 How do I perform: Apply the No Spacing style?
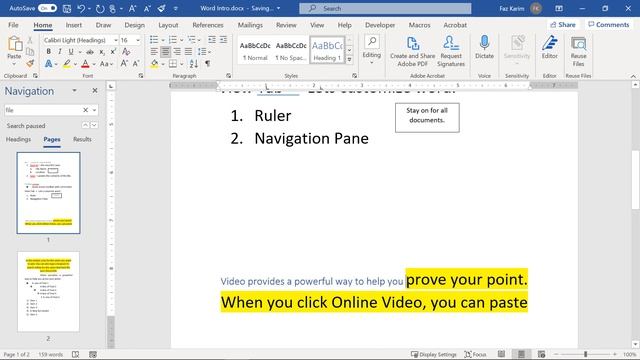(291, 50)
